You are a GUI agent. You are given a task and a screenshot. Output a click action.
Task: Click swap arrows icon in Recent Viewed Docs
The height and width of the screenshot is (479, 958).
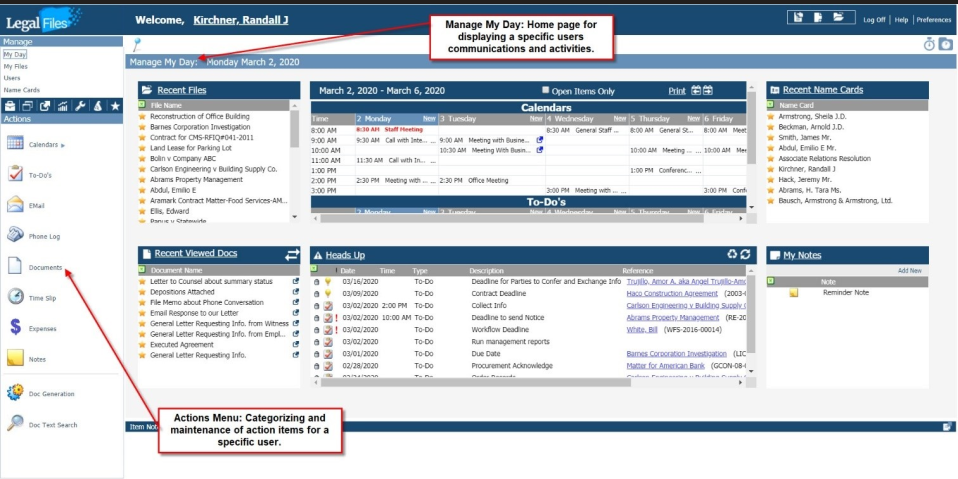pyautogui.click(x=292, y=254)
